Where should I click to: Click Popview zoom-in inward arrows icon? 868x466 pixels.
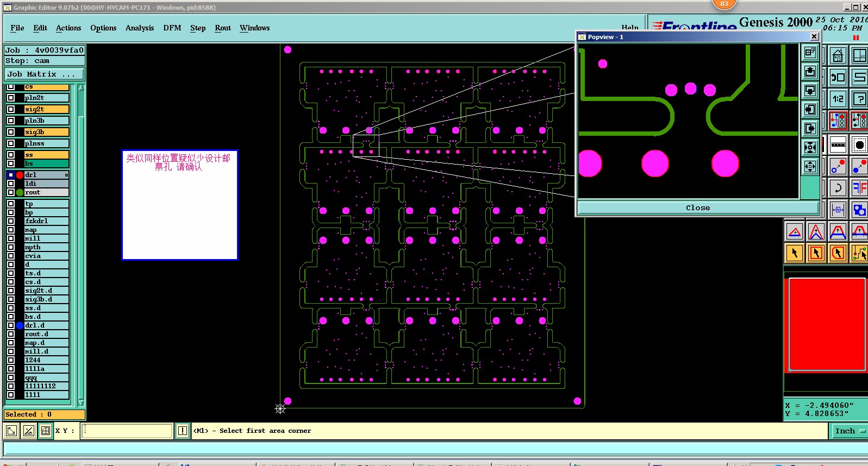pyautogui.click(x=810, y=147)
